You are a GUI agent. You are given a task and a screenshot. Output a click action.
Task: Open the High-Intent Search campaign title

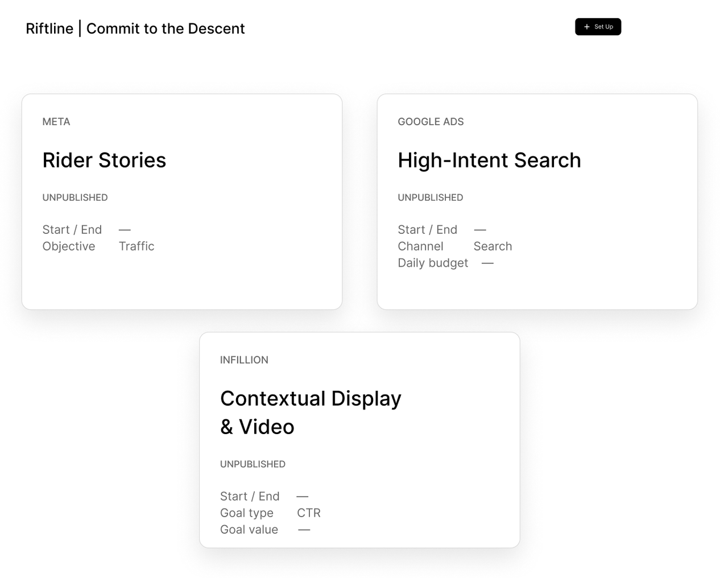click(x=489, y=160)
